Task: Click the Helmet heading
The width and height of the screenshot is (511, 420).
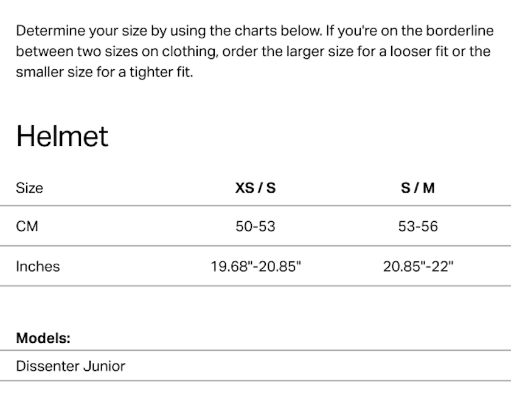Action: (x=62, y=136)
